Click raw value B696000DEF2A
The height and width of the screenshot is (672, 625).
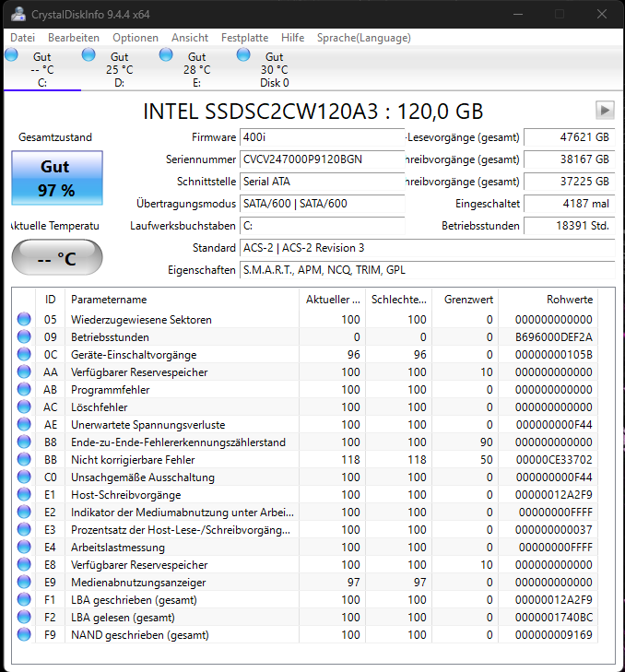tap(554, 337)
